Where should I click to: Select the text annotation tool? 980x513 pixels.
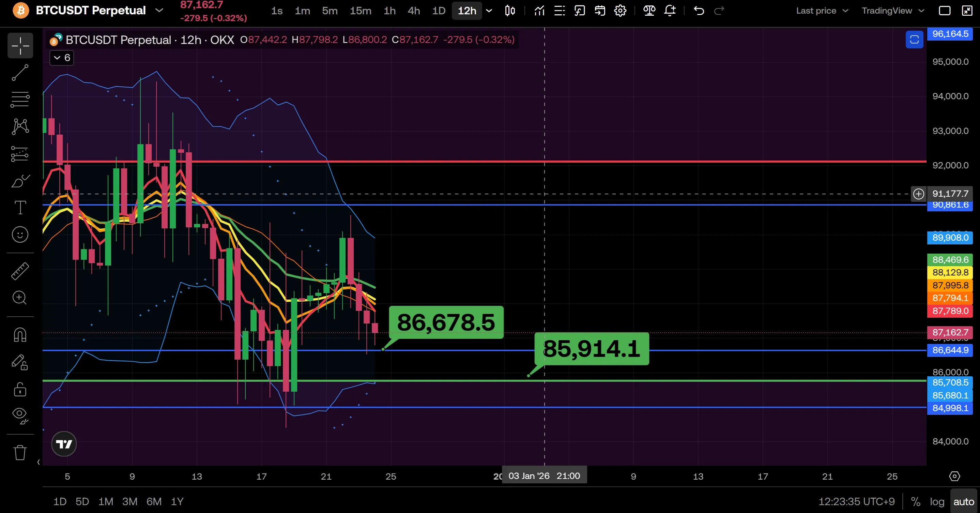pos(20,207)
